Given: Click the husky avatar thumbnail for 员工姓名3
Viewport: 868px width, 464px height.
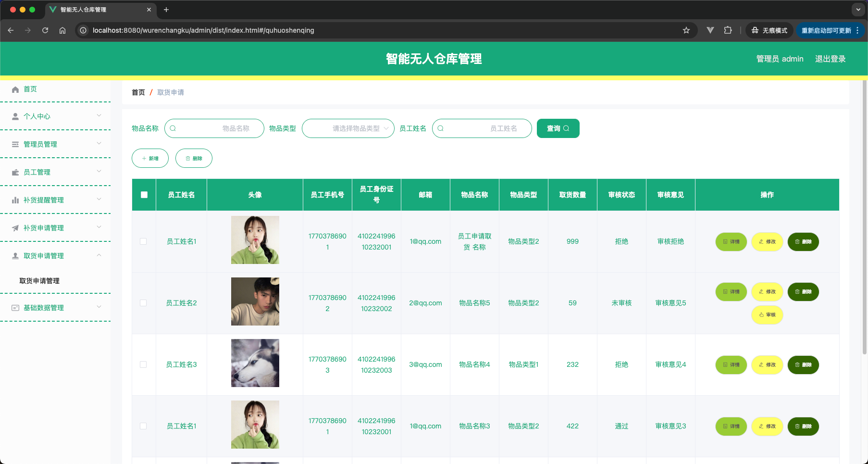Looking at the screenshot, I should click(255, 363).
